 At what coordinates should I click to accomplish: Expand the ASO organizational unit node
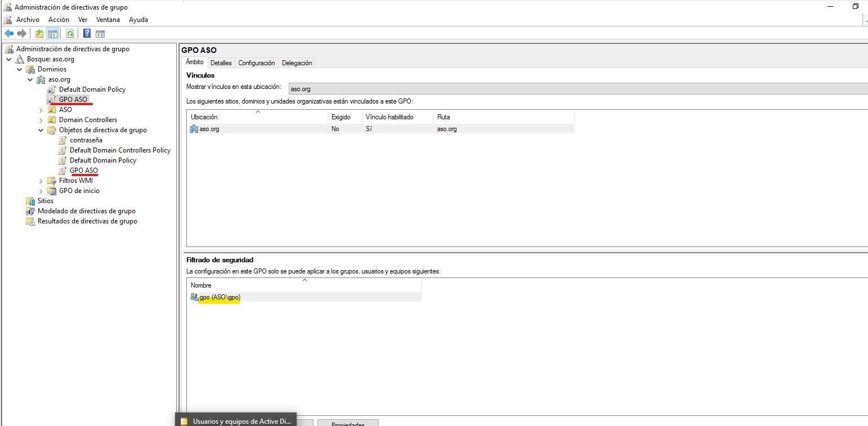tap(41, 110)
